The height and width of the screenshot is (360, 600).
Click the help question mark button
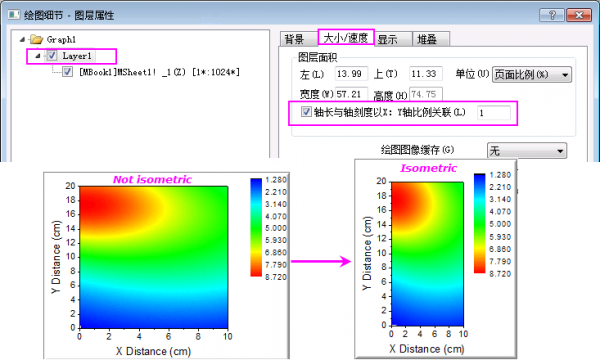[552, 15]
